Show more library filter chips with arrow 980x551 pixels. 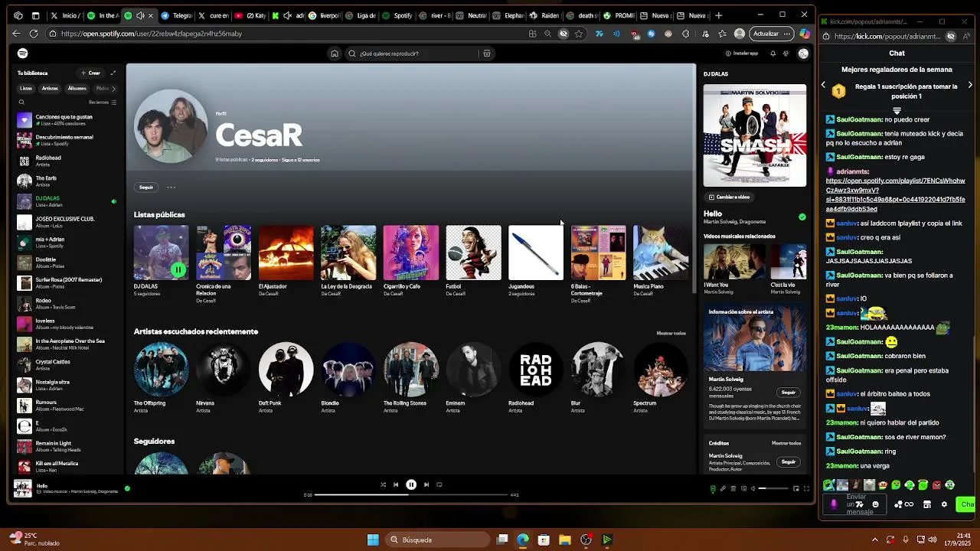(x=113, y=88)
